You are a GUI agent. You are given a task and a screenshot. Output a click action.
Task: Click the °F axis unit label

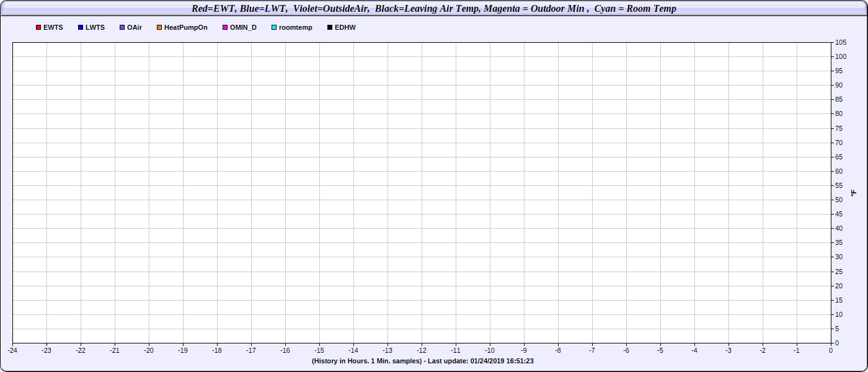pyautogui.click(x=853, y=193)
